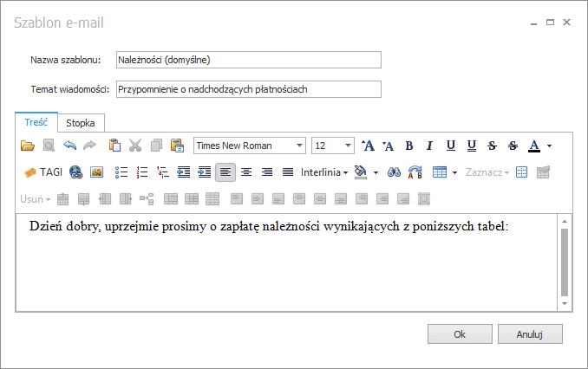The image size is (588, 369).
Task: Open file with the folder icon
Action: 28,146
